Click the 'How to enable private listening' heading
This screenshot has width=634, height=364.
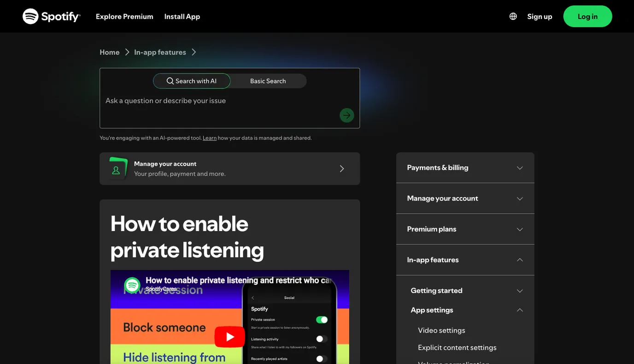pos(187,237)
